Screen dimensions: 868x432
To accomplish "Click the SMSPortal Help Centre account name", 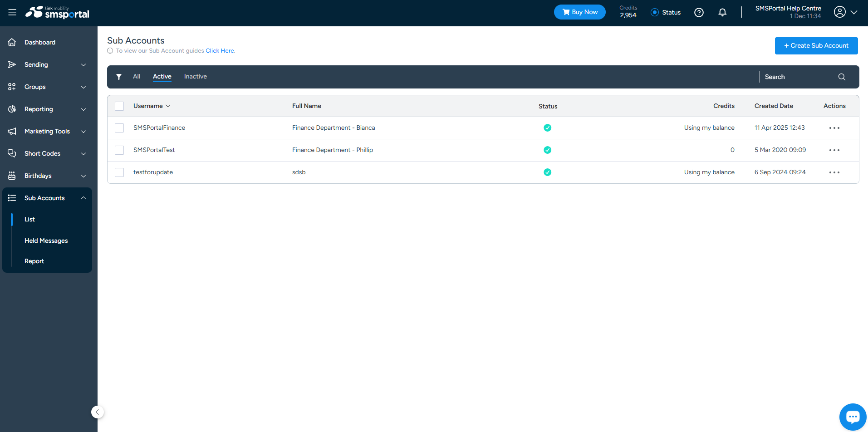I will 788,8.
